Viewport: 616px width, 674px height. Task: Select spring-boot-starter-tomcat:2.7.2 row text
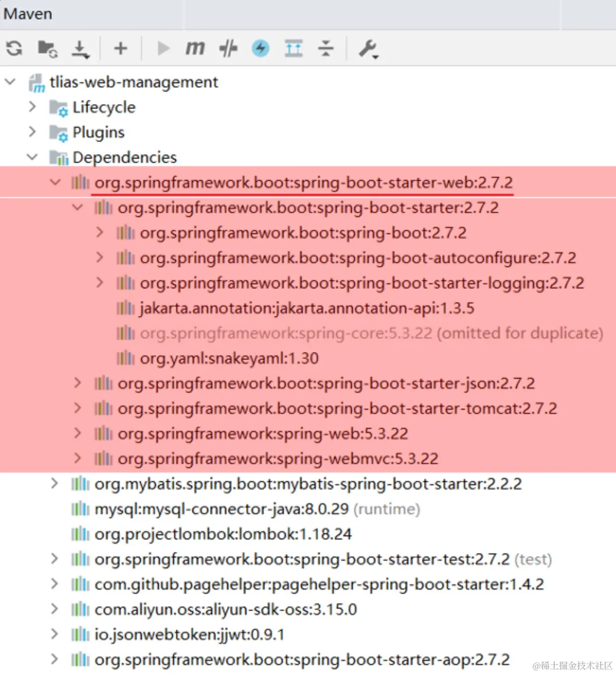coord(337,409)
